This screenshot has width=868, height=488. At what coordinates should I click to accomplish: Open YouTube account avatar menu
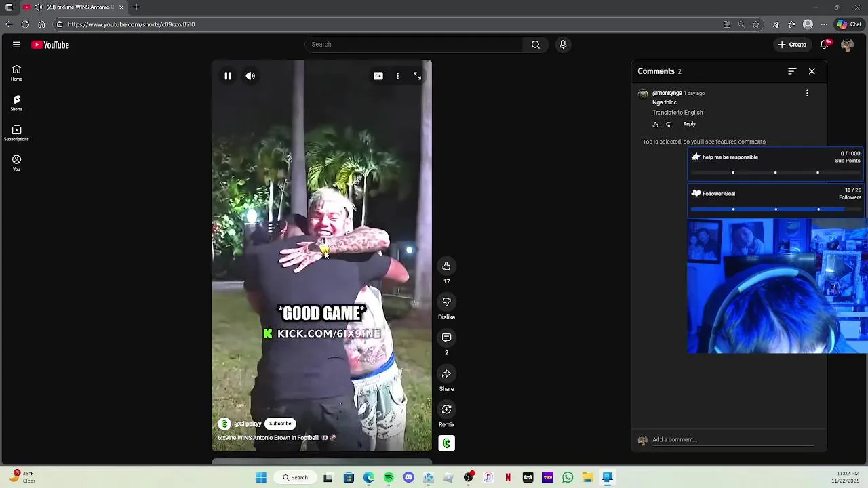[847, 45]
